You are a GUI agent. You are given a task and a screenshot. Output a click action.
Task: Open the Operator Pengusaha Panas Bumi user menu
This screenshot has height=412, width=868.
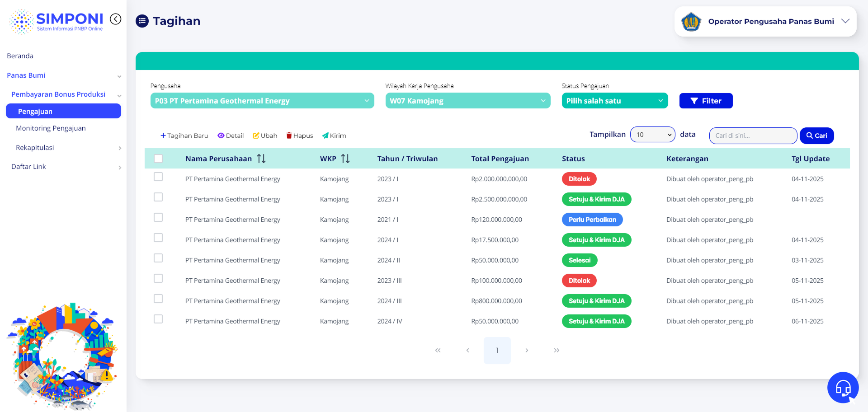[765, 21]
